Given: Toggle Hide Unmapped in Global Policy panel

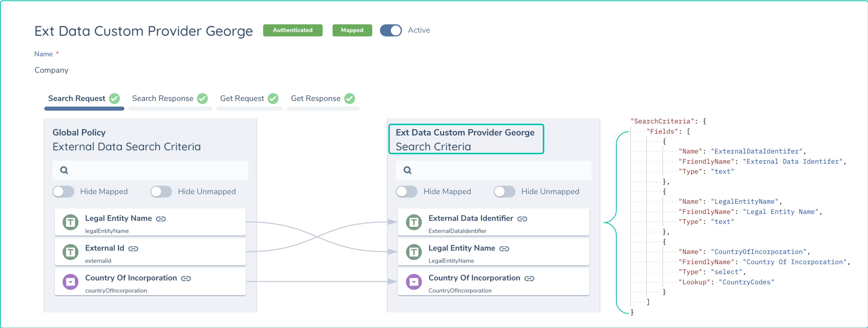Looking at the screenshot, I should point(161,192).
